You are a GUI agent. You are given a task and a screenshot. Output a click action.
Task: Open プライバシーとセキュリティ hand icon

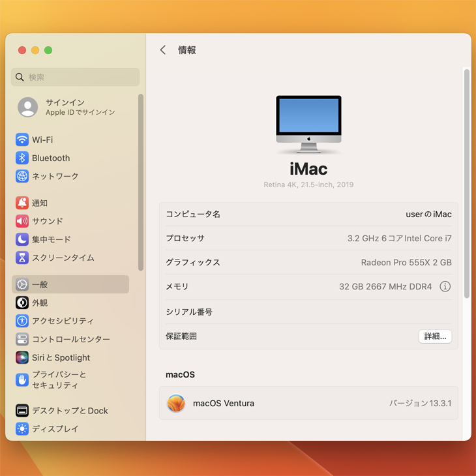[x=22, y=379]
